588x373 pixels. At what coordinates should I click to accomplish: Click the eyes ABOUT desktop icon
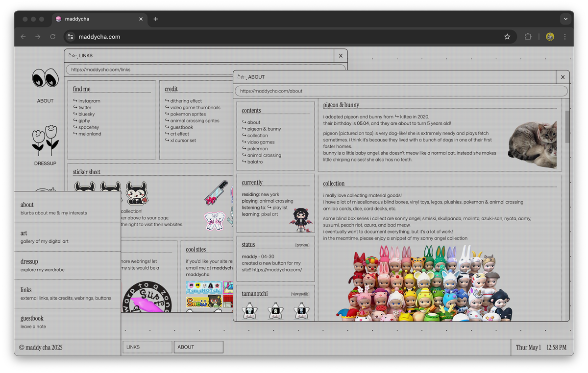(x=45, y=78)
